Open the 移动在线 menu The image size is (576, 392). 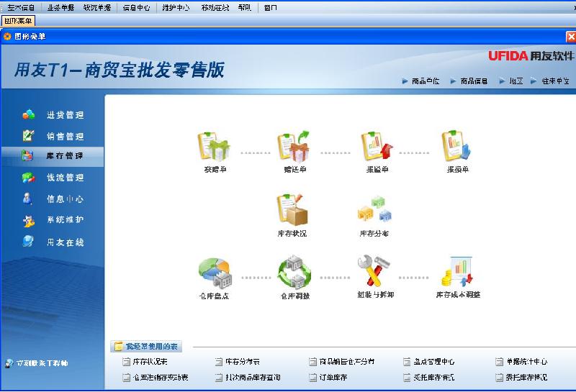(215, 7)
